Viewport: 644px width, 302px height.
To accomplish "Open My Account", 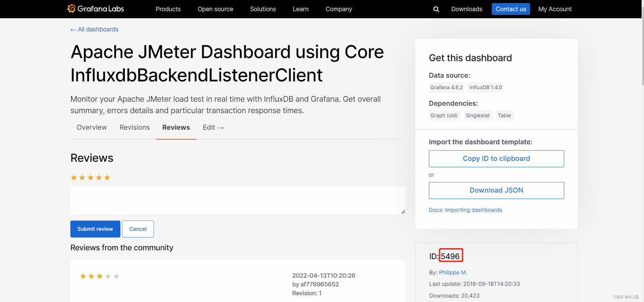I will point(555,9).
